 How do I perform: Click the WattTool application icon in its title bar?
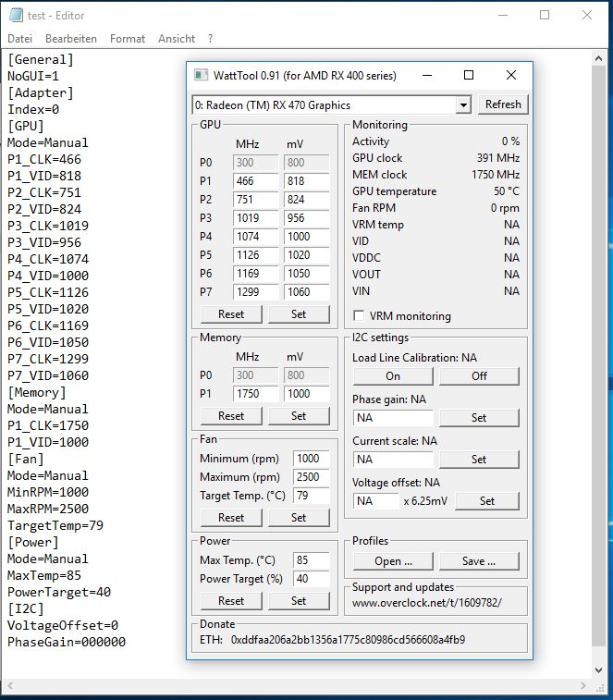[x=201, y=75]
